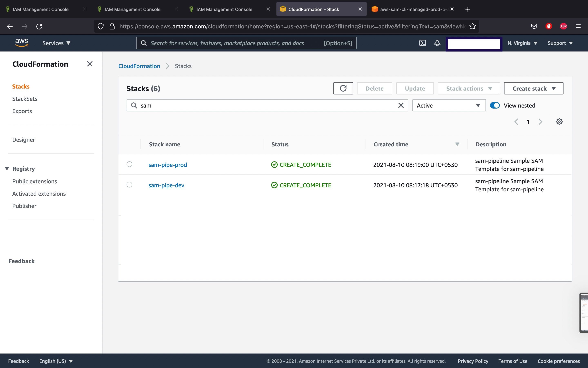Image resolution: width=588 pixels, height=368 pixels.
Task: Click the red stop-hand extension icon
Action: 549,26
